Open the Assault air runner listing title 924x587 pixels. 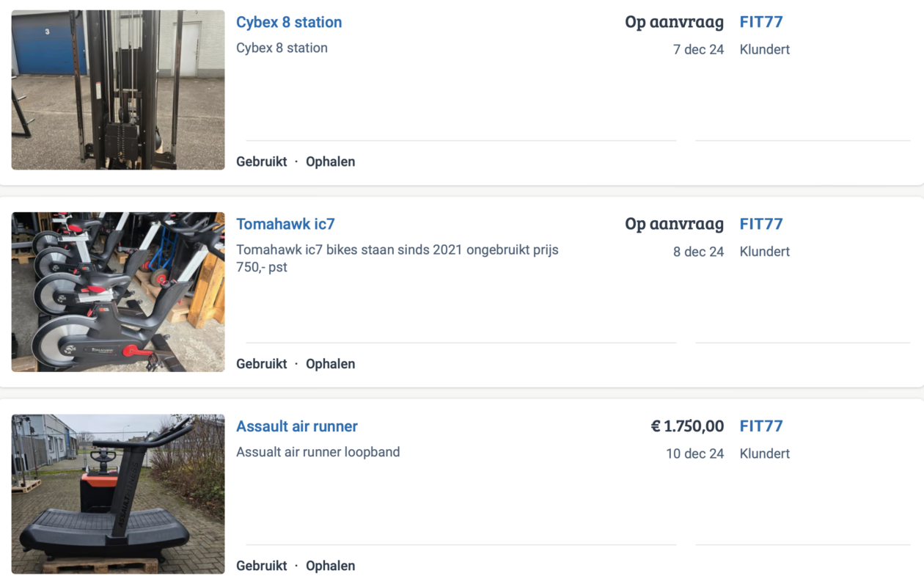(297, 426)
